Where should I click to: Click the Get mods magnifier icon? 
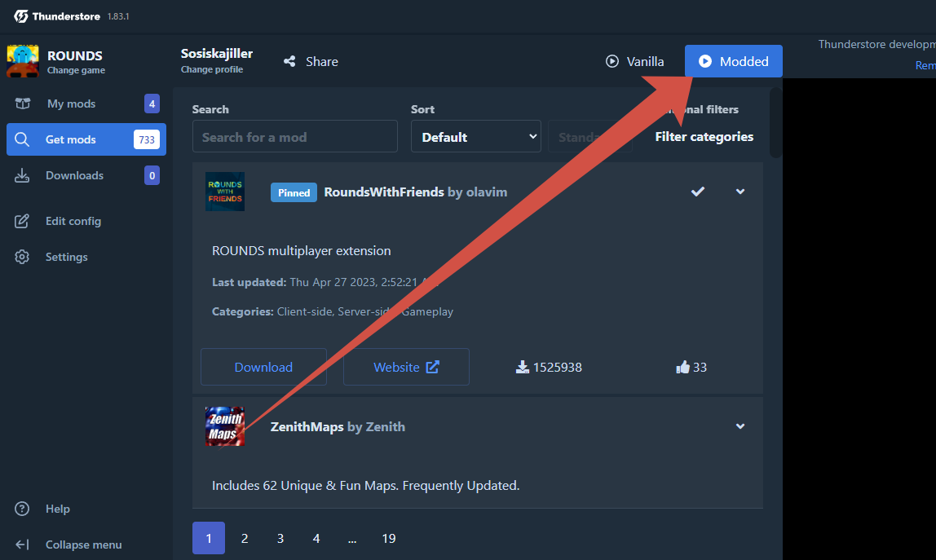click(x=22, y=139)
